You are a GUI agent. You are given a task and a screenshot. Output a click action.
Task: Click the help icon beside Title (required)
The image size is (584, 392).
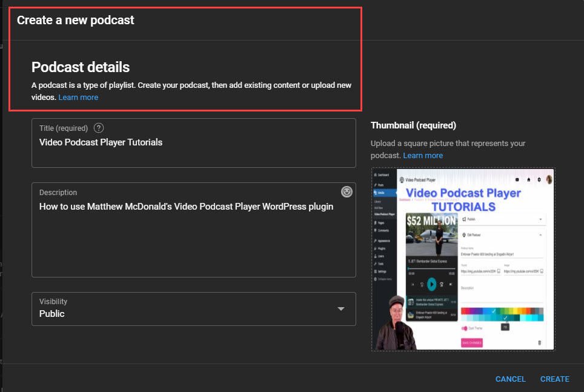(99, 128)
